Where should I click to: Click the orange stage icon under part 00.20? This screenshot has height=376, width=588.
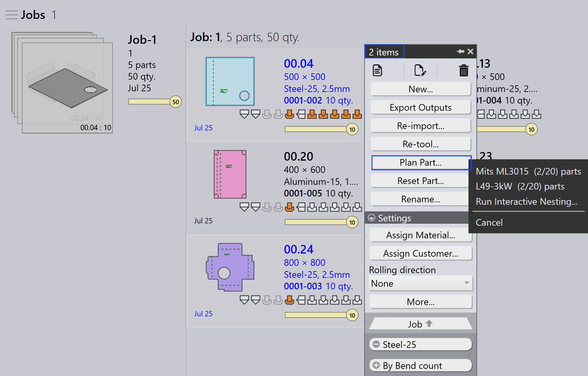coord(290,207)
